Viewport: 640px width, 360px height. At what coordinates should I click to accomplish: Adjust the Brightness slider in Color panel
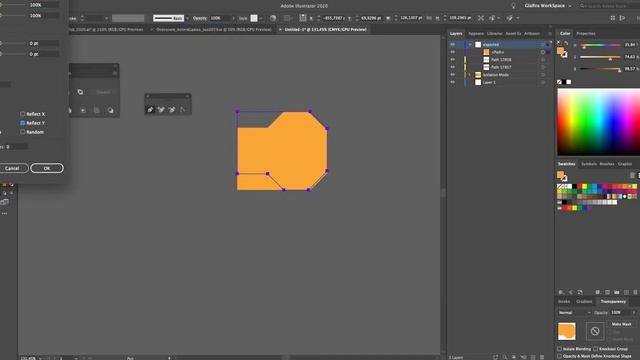[x=600, y=69]
